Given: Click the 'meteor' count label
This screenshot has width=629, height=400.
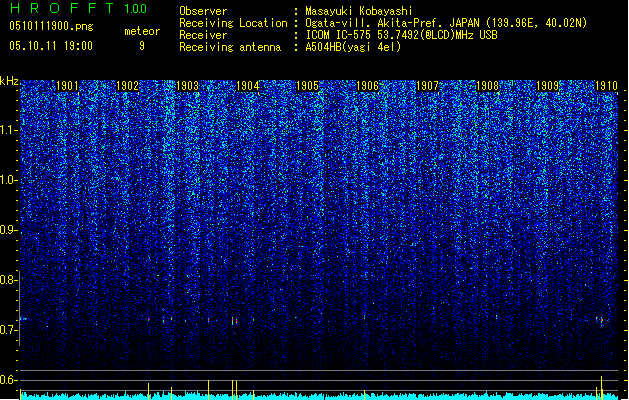Looking at the screenshot, I should (x=142, y=31).
